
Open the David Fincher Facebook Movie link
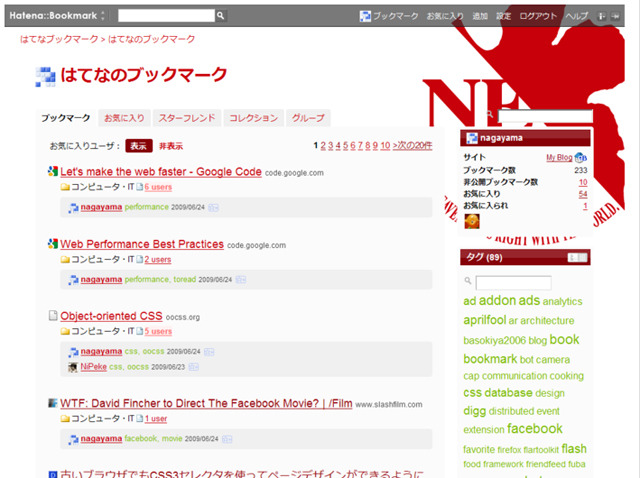(206, 403)
